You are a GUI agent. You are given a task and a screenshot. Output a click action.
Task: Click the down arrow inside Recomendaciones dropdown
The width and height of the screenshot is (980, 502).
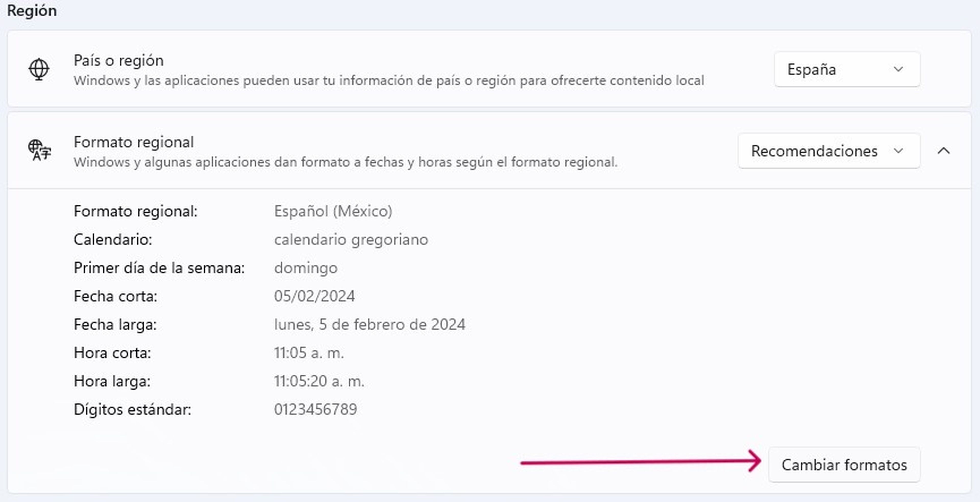point(898,151)
